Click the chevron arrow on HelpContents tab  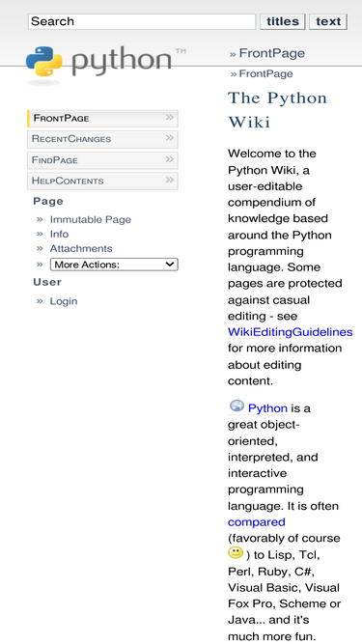170,181
